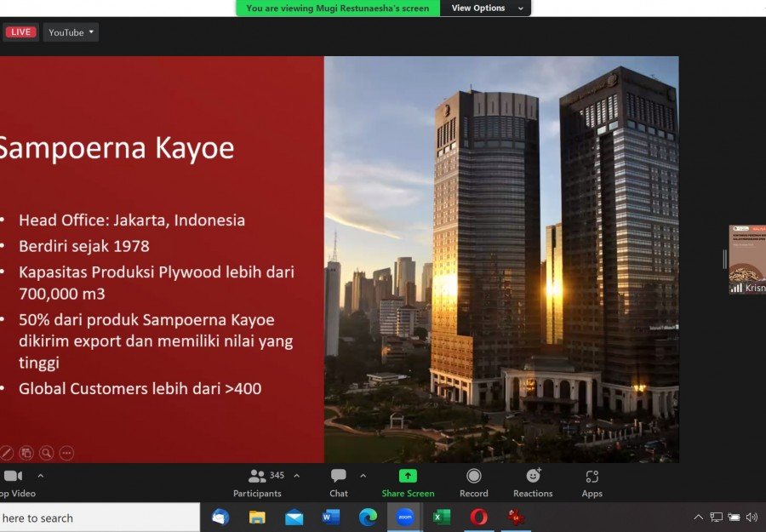
Task: Open Opera browser from the taskbar
Action: click(x=478, y=517)
